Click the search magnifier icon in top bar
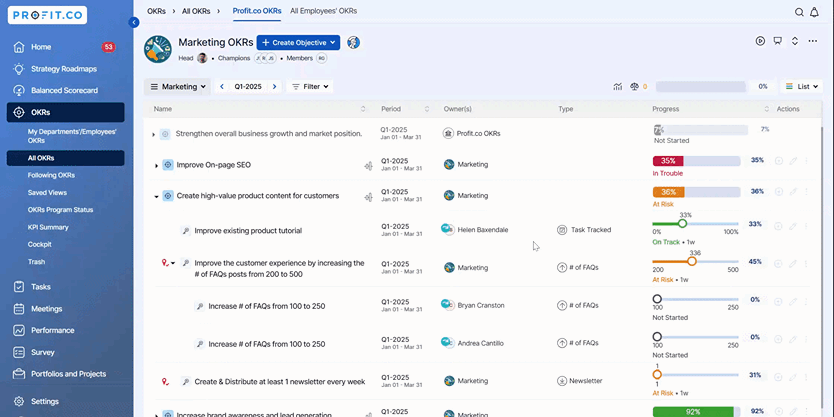Screen dimensions: 834x417 799,12
